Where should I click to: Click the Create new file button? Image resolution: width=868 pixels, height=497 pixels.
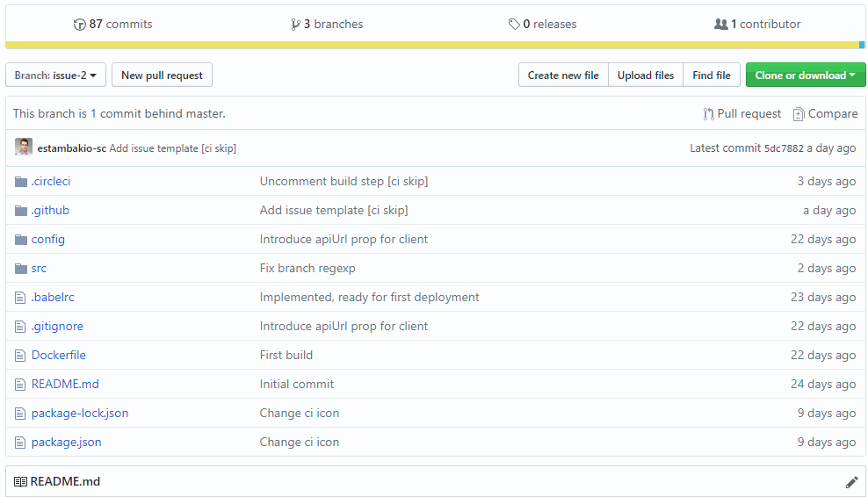(563, 76)
